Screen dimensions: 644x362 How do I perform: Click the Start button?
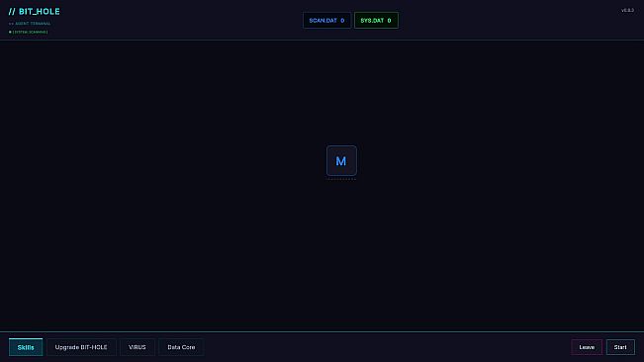tap(620, 347)
